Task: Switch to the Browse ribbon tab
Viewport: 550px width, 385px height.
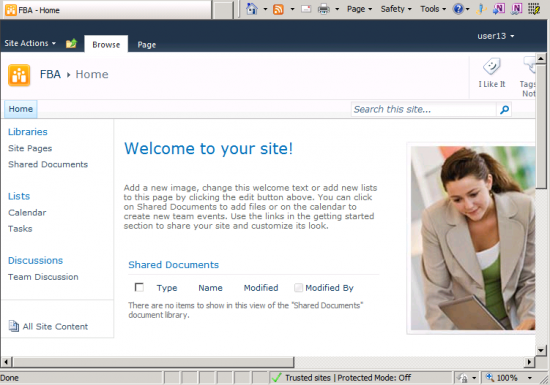Action: tap(106, 45)
